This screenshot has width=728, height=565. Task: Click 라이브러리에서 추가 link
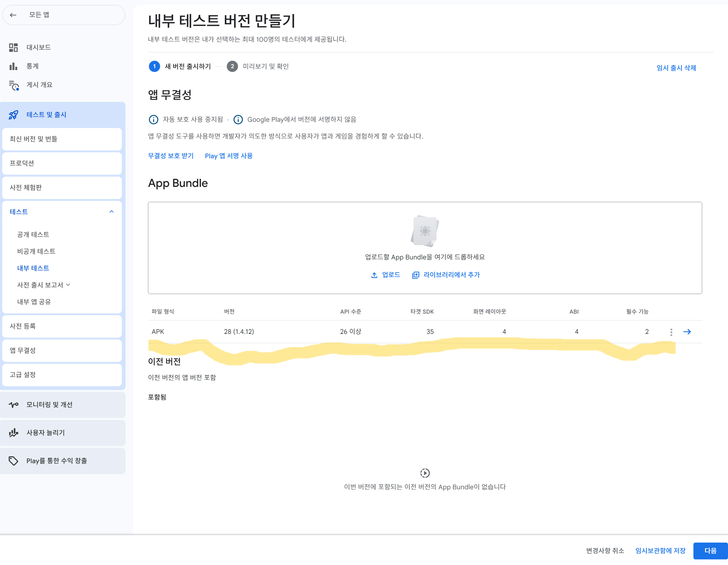[x=446, y=275]
